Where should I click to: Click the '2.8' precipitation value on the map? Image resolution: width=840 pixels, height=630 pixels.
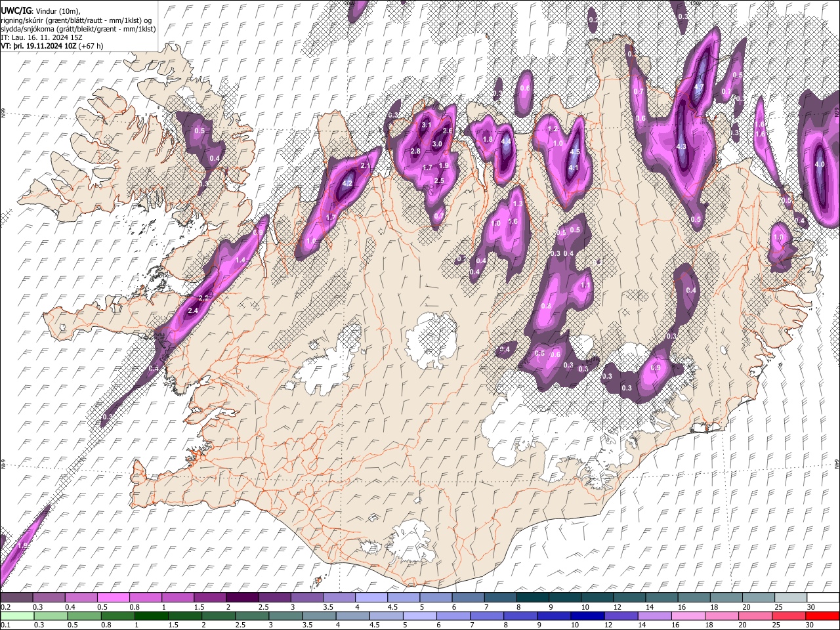pyautogui.click(x=415, y=152)
